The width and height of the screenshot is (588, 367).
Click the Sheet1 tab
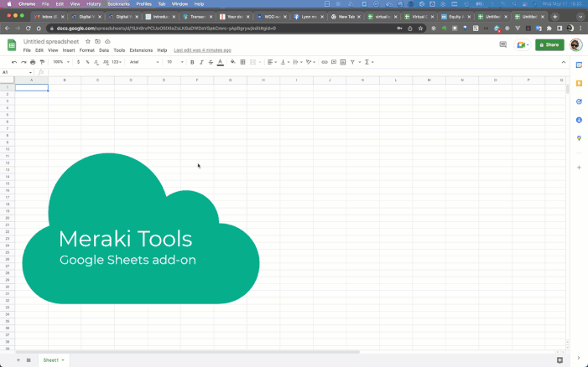tap(51, 359)
